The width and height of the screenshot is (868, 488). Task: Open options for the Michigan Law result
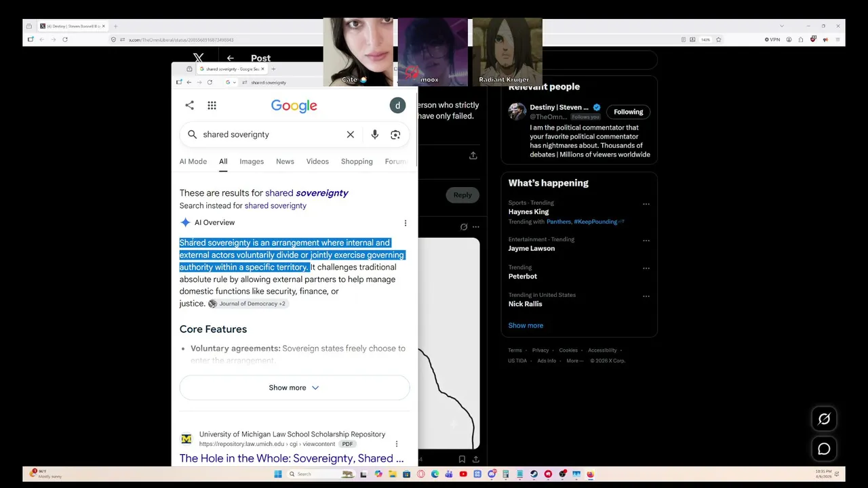[397, 444]
